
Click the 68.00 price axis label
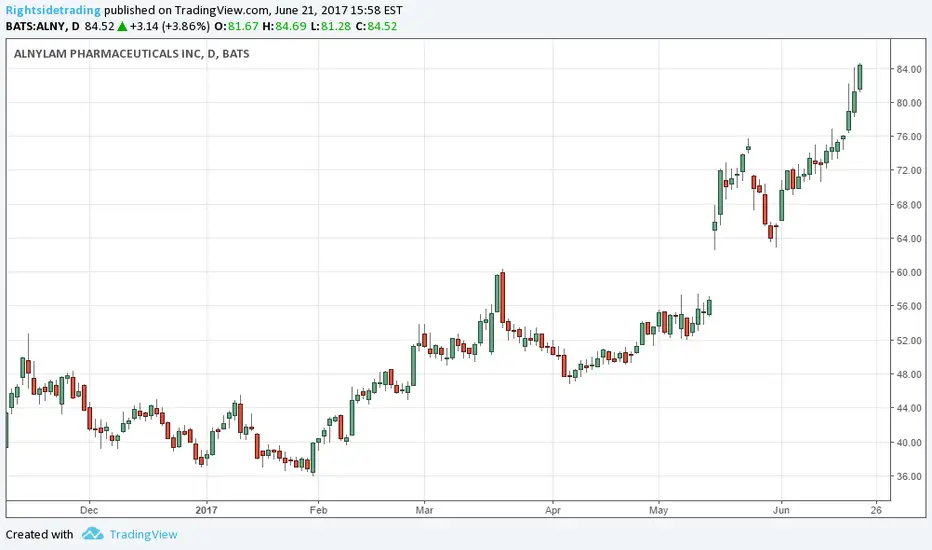[x=909, y=205]
